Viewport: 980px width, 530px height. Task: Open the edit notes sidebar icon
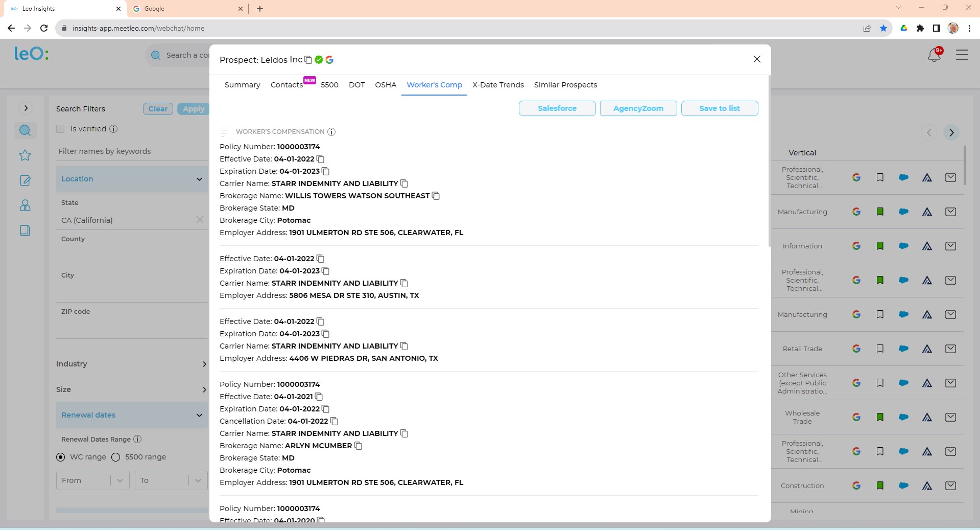(x=25, y=180)
